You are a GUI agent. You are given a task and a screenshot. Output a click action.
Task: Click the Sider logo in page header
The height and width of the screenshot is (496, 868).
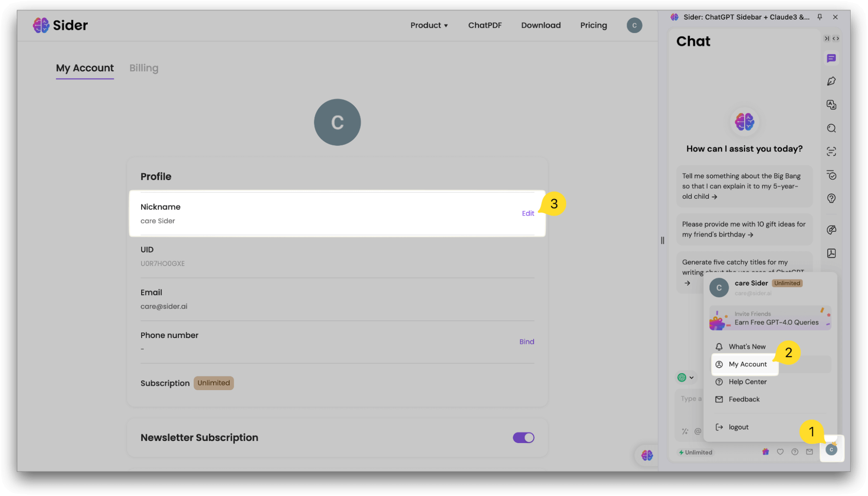(x=60, y=25)
